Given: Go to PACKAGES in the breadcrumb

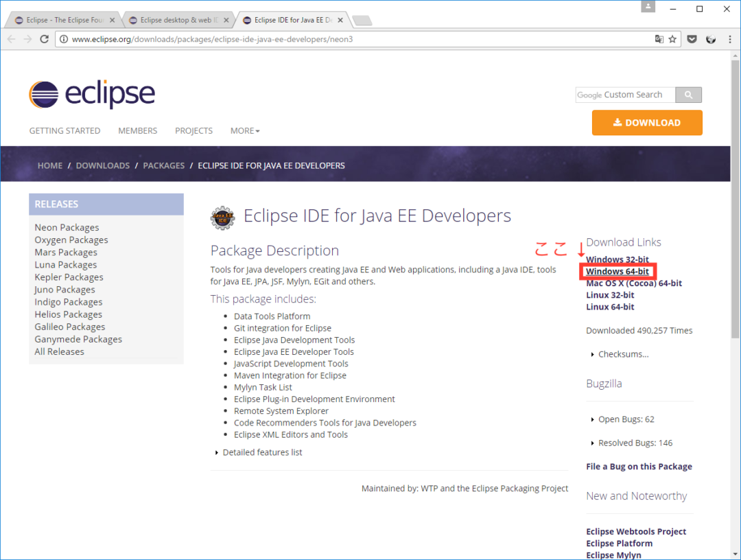Looking at the screenshot, I should point(163,166).
